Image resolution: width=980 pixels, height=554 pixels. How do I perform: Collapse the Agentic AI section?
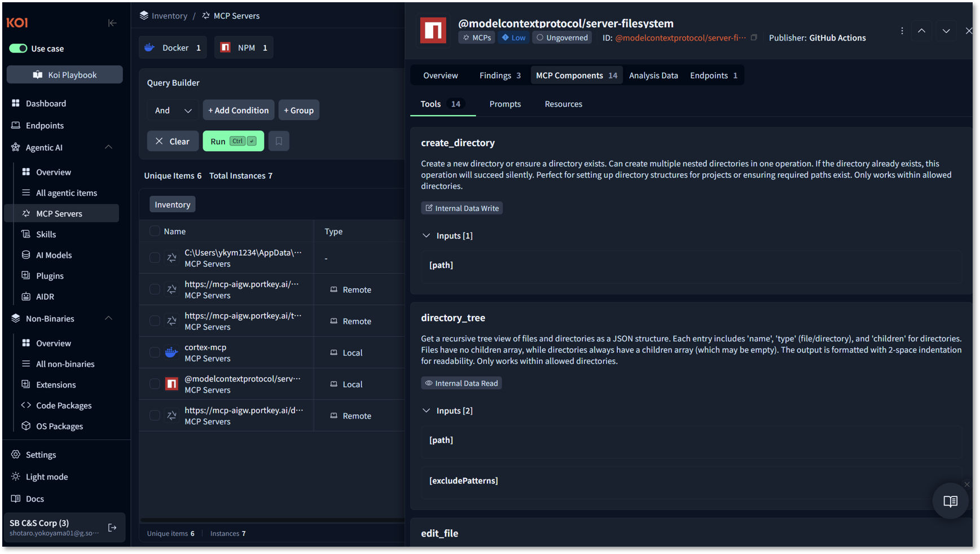tap(109, 147)
